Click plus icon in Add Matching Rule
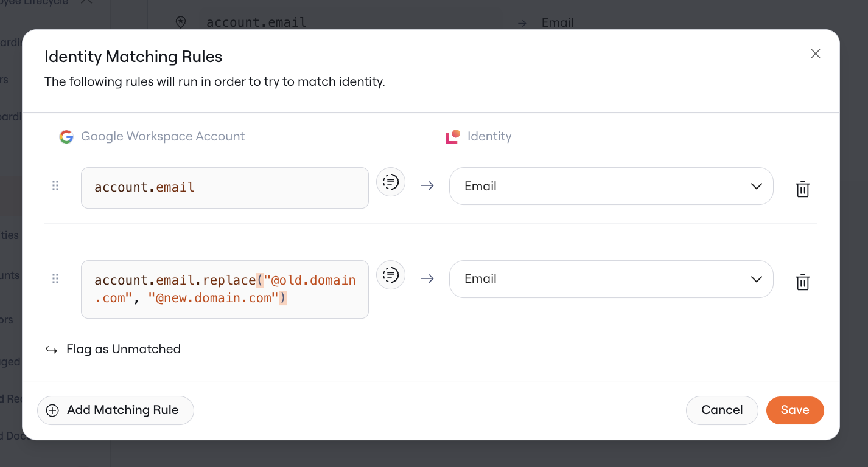This screenshot has width=868, height=467. [x=52, y=410]
